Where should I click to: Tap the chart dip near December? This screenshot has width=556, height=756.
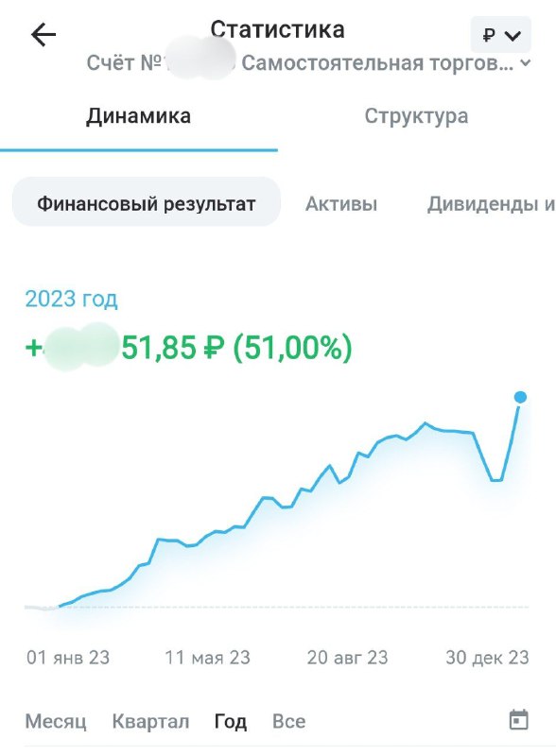pyautogui.click(x=496, y=480)
